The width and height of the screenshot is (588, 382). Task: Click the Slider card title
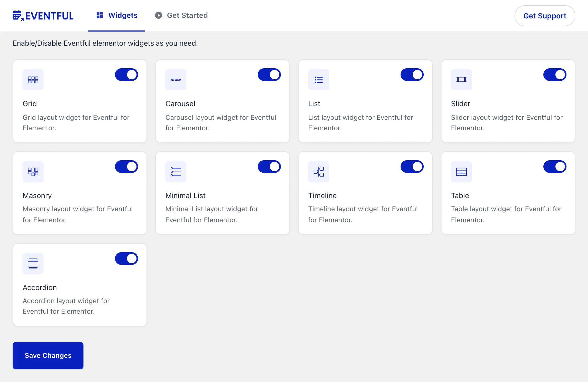(460, 104)
